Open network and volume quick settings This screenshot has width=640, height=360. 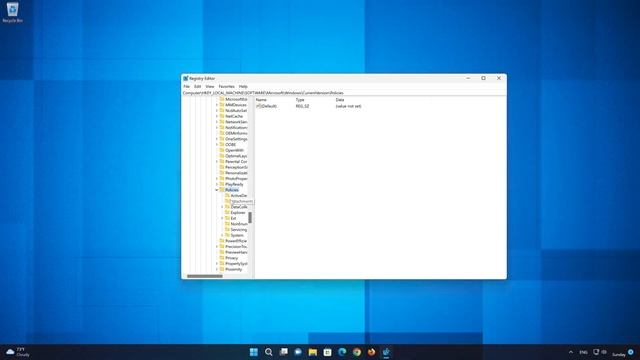click(x=600, y=352)
